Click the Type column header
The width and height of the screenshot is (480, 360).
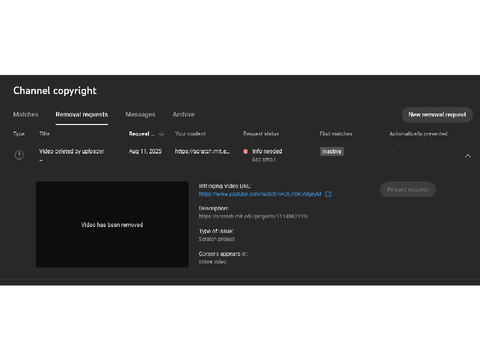(19, 134)
